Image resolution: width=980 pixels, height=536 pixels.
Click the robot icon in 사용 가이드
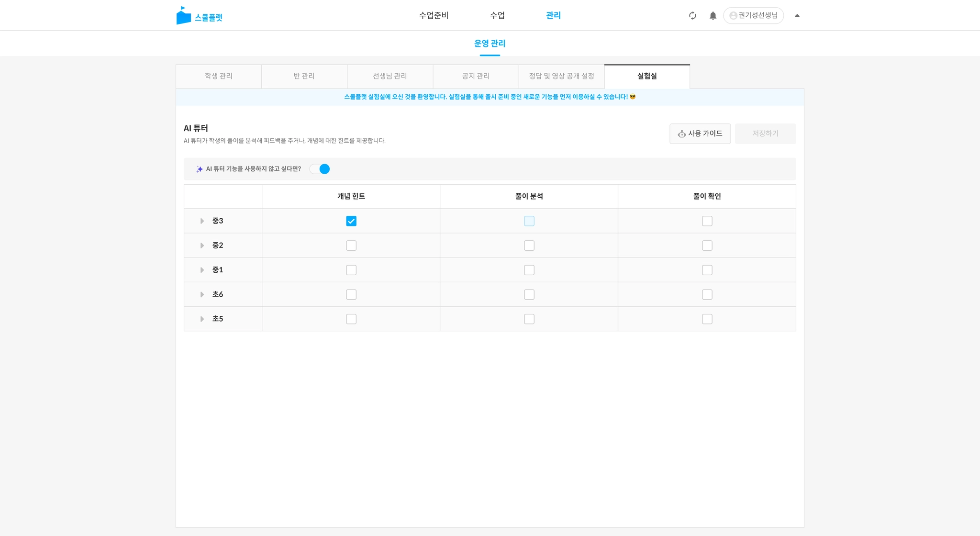tap(681, 134)
